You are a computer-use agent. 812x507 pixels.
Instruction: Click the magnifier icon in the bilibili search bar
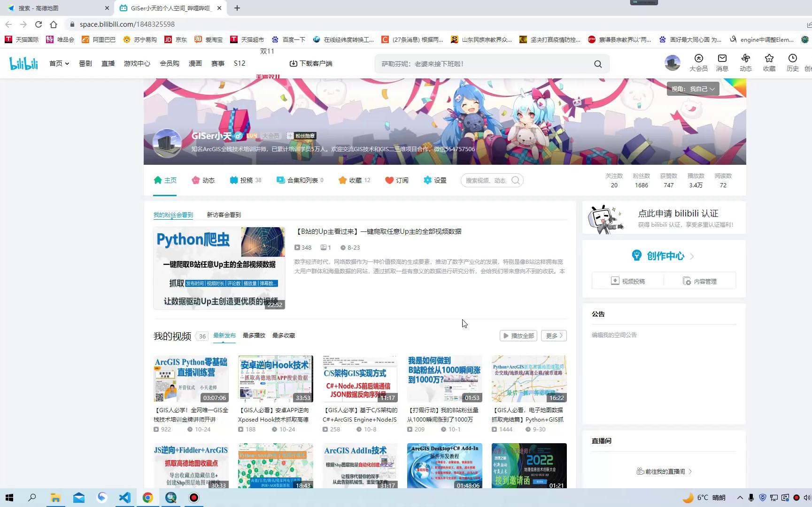pos(597,63)
